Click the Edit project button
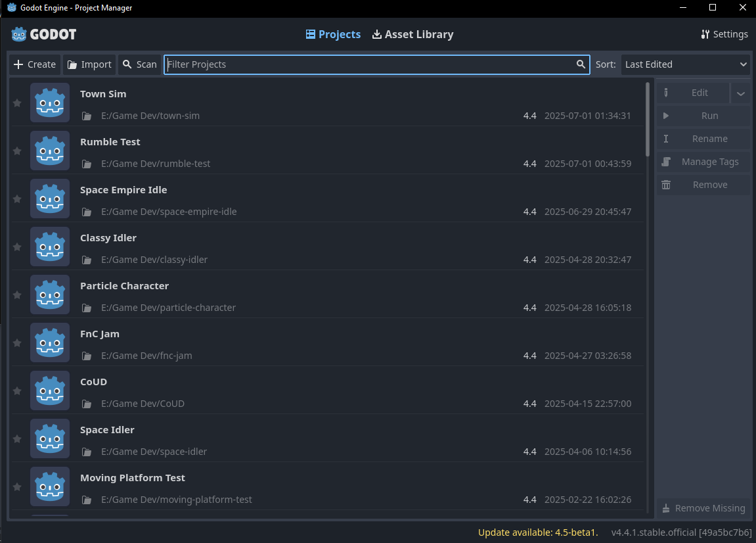 (x=693, y=93)
